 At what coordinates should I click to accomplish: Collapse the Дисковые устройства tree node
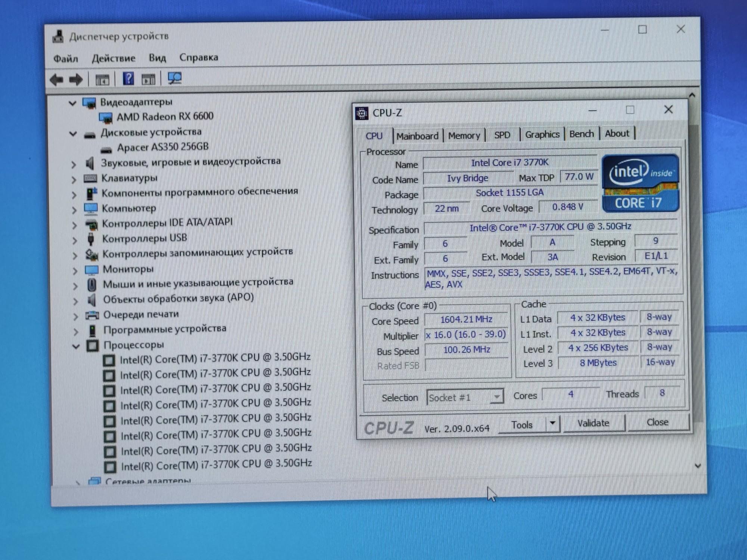click(73, 133)
